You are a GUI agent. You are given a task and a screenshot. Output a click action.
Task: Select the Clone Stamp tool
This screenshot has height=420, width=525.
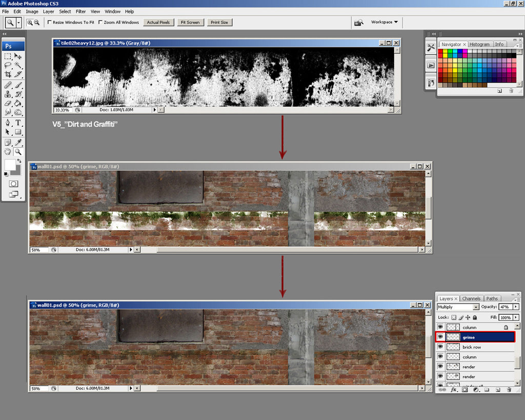pyautogui.click(x=8, y=94)
